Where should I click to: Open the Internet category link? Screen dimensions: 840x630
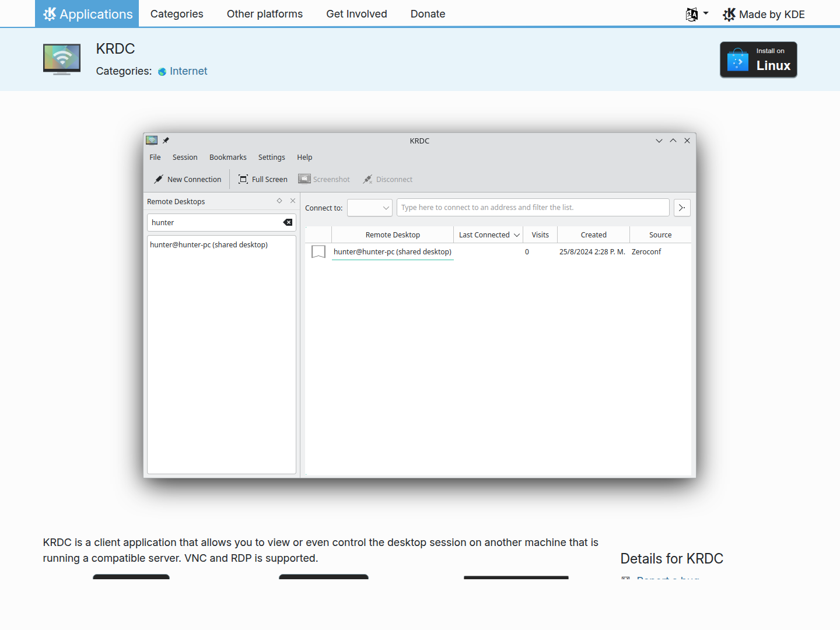[188, 71]
